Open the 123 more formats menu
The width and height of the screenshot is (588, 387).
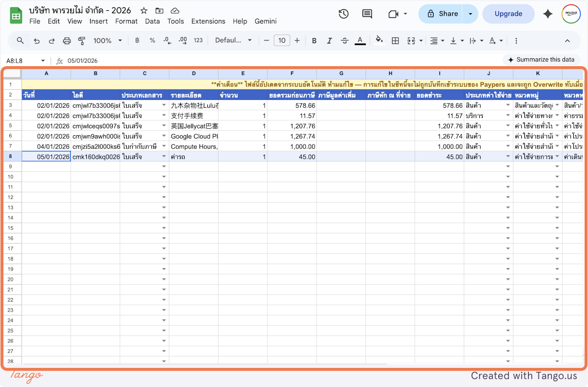point(198,41)
